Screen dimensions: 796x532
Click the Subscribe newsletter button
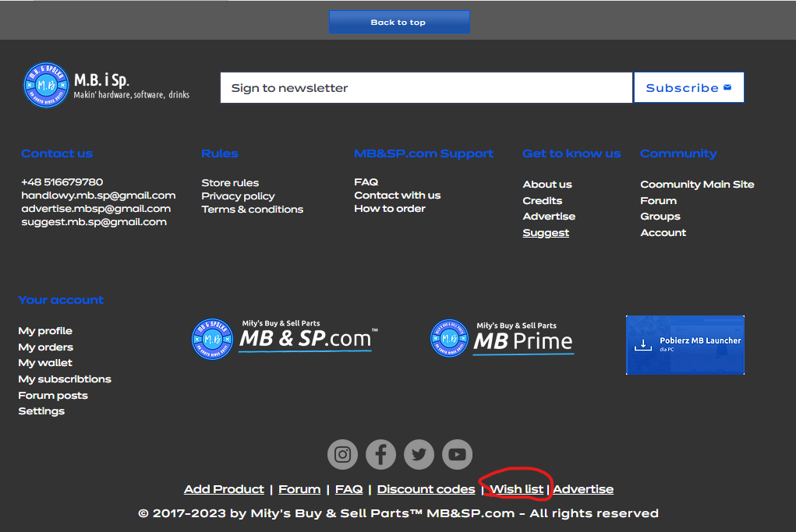(689, 88)
